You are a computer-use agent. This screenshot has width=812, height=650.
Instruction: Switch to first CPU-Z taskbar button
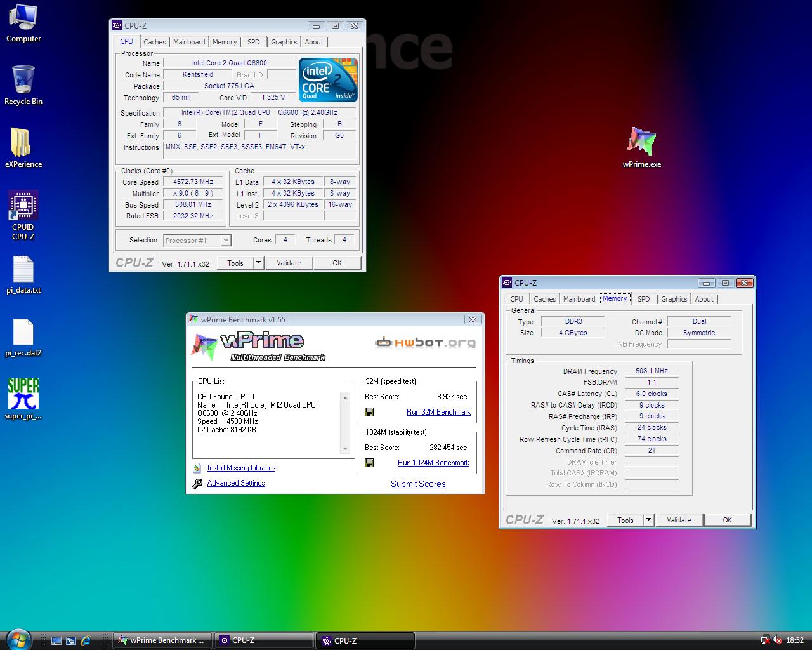tap(264, 640)
